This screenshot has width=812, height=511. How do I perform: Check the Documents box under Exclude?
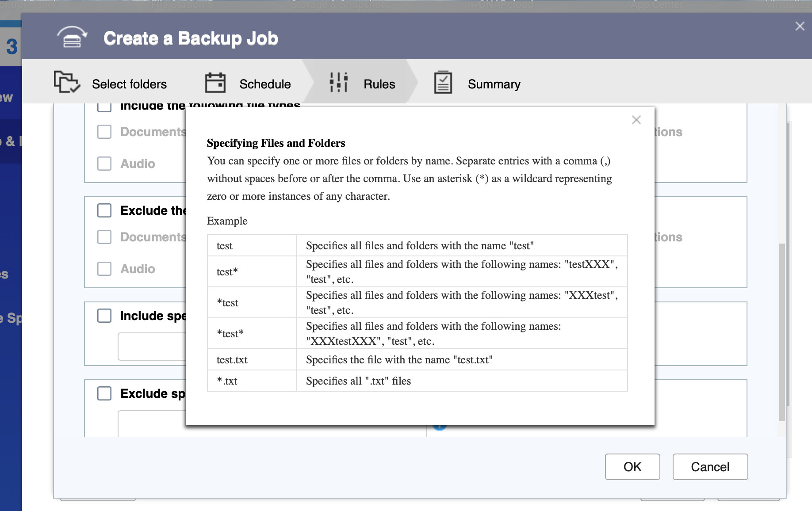(104, 237)
